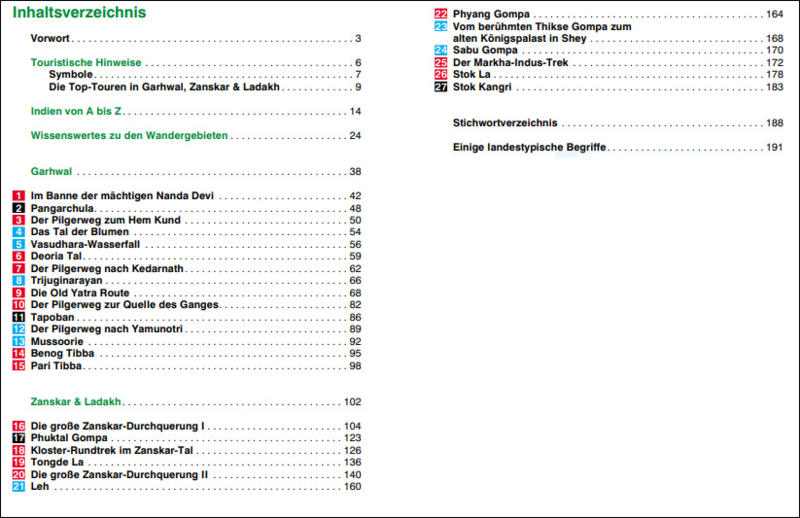Click the black number 17 tour badge

pyautogui.click(x=18, y=438)
